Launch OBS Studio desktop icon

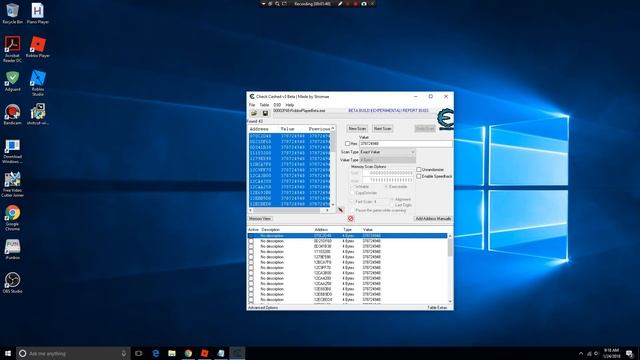pos(12,282)
